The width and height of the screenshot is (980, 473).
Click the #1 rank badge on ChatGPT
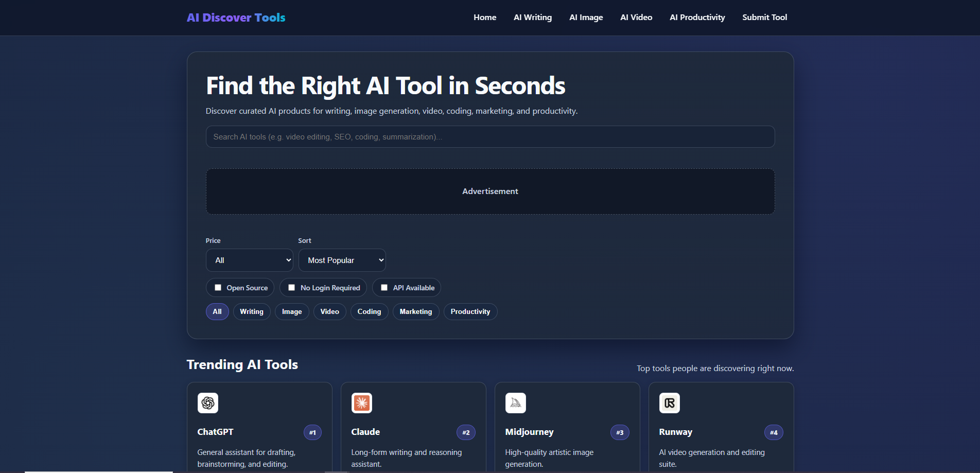(x=312, y=432)
